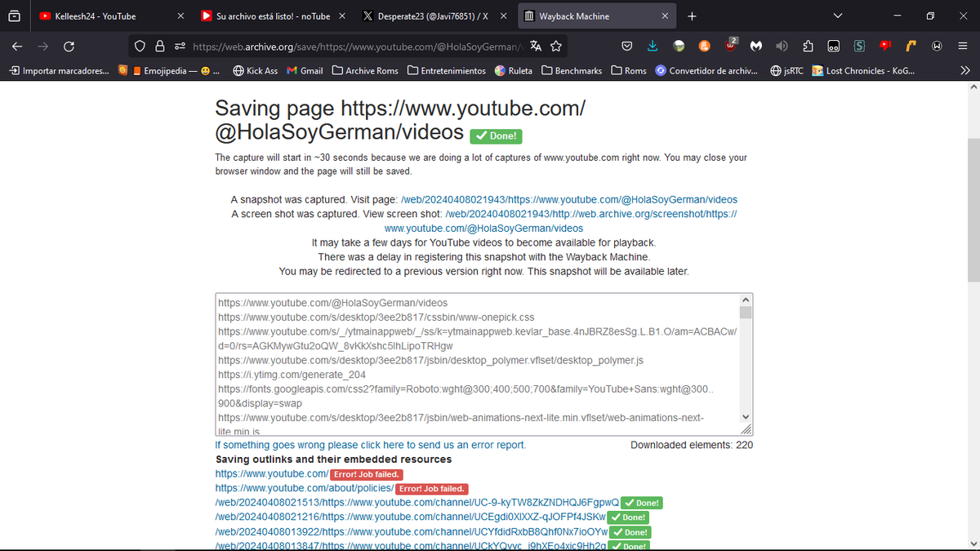Translate this page icon

(535, 47)
